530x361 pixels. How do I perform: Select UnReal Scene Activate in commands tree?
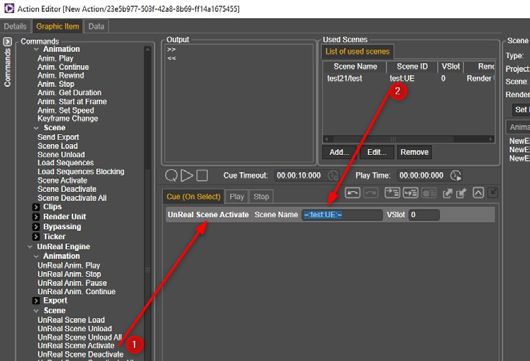[x=76, y=346]
